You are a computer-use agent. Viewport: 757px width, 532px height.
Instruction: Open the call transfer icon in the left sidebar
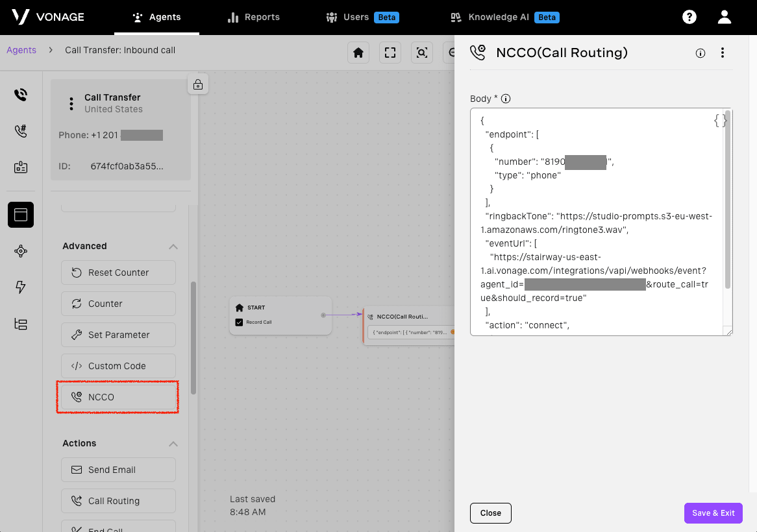click(x=20, y=94)
